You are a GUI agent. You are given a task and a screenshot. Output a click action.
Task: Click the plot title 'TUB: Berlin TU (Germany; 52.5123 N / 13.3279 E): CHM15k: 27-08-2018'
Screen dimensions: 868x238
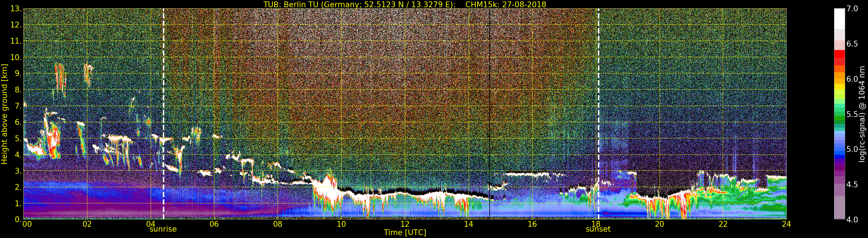point(405,4)
